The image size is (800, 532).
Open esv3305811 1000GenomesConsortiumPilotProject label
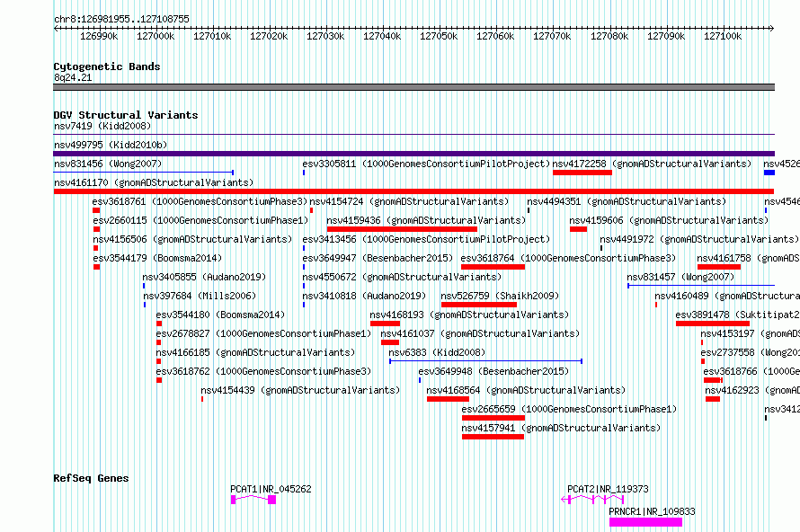426,164
